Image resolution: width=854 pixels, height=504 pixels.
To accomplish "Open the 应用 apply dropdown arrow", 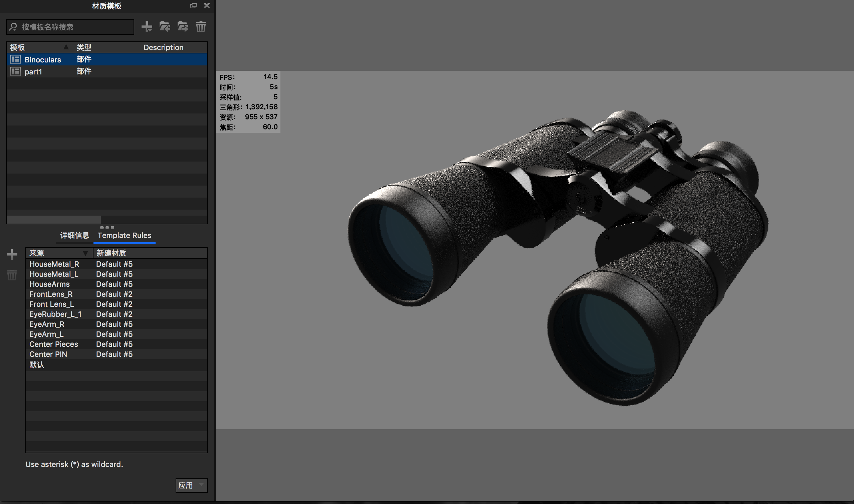I will 201,485.
